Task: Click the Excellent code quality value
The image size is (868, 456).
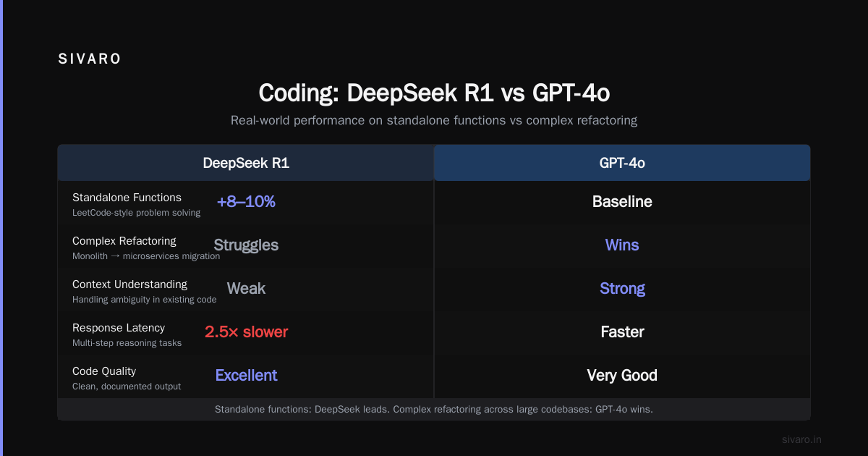Action: pyautogui.click(x=246, y=376)
